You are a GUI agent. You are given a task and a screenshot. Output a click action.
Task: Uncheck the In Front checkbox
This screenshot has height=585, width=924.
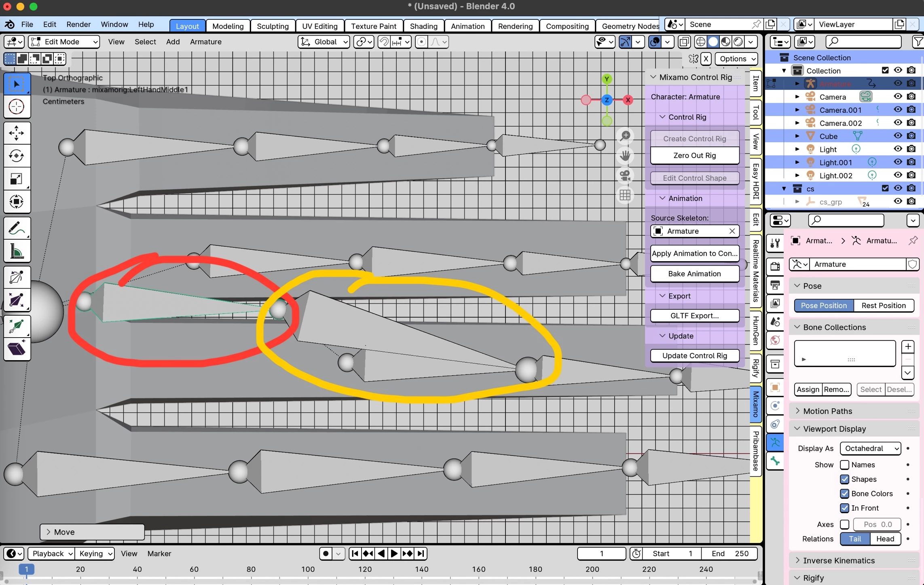[844, 508]
